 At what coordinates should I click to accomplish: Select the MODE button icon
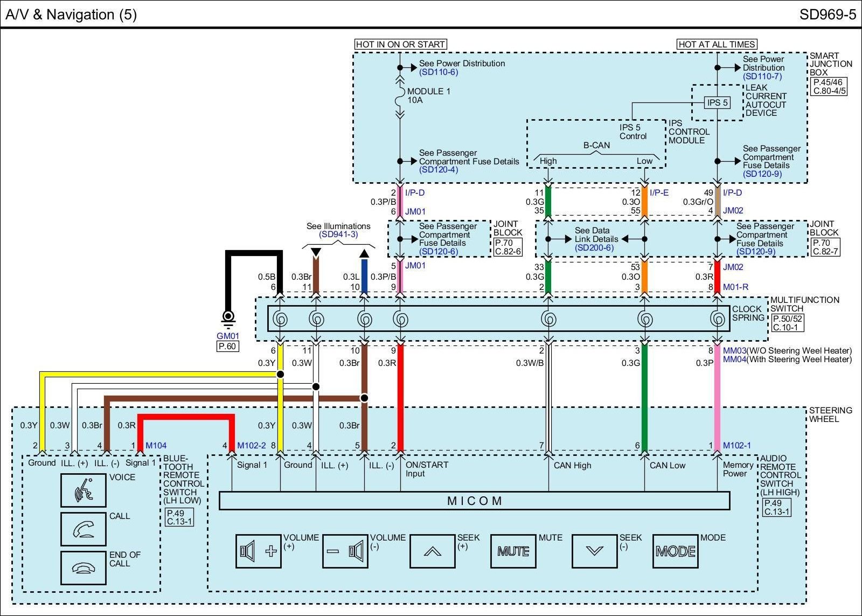[675, 551]
